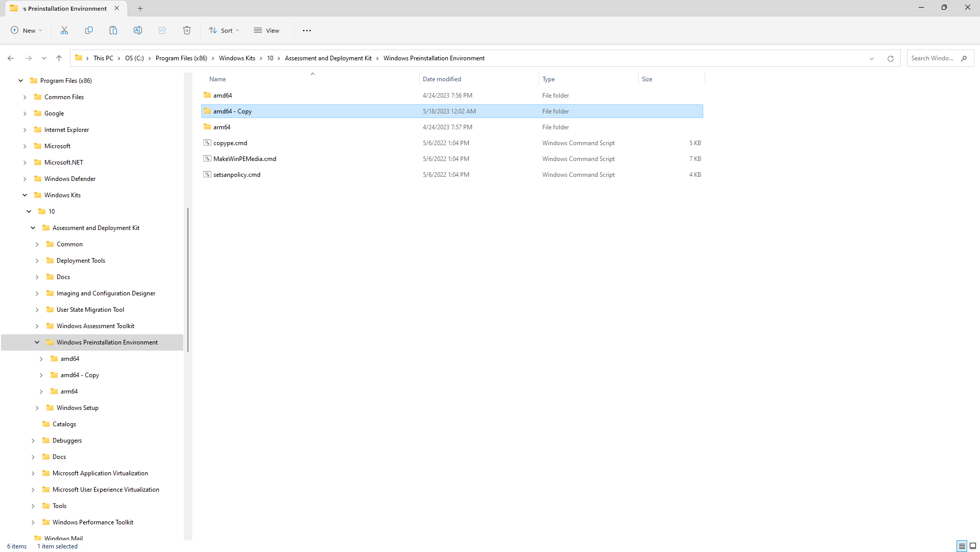Go up one folder level arrow
The width and height of the screenshot is (980, 552).
[59, 58]
